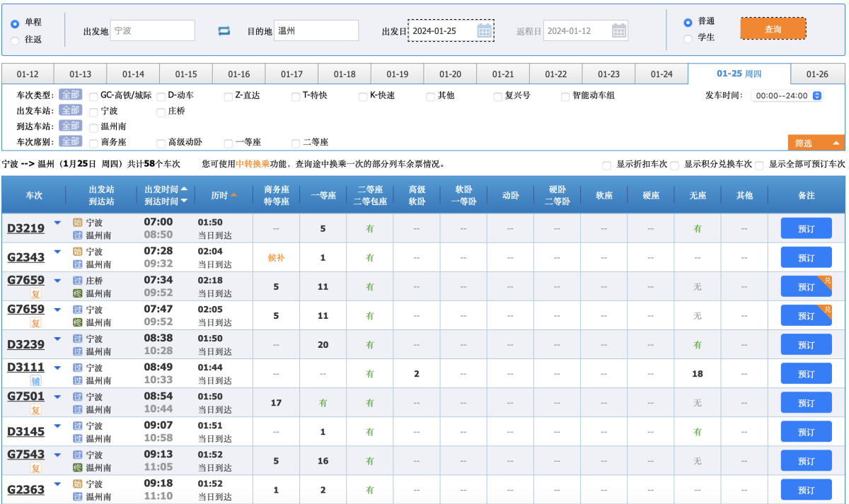Collapse the 筛选 filter panel
849x504 pixels.
[x=816, y=143]
